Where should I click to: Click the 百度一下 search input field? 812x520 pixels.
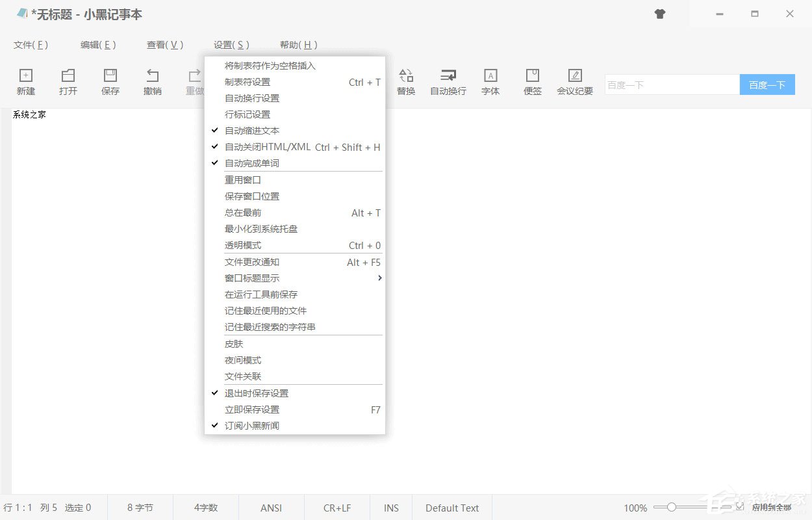(x=669, y=84)
